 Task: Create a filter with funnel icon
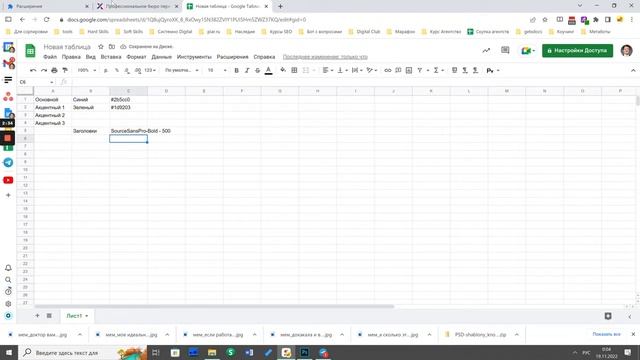(420, 70)
